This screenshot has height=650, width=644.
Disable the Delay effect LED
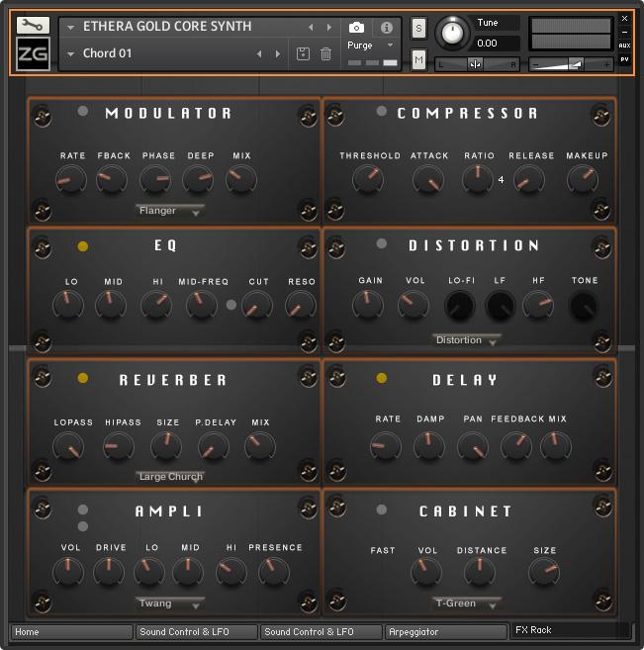pos(381,378)
